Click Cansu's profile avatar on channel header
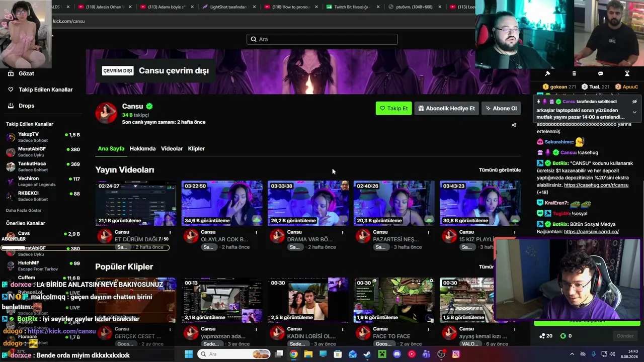Screen dimensions: 644x362 click(x=106, y=113)
